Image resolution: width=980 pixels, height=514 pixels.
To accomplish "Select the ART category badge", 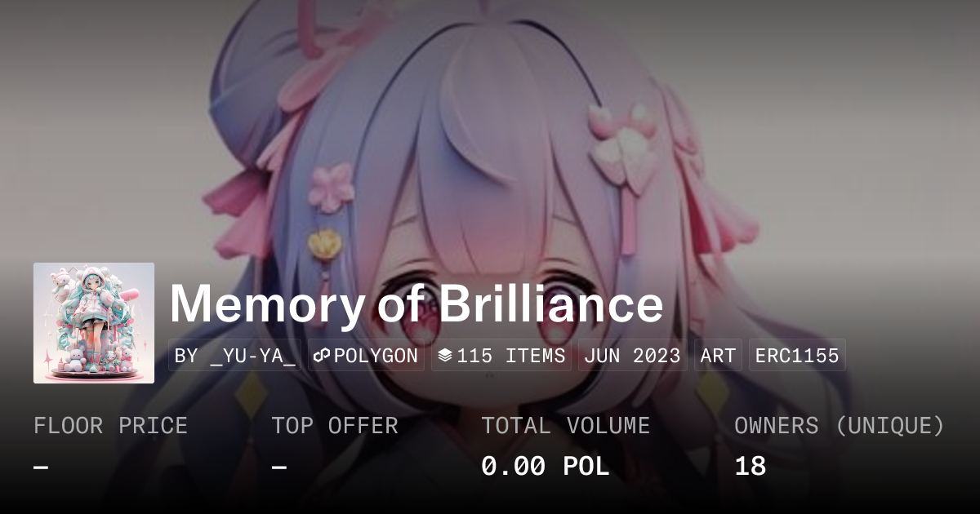I will (719, 356).
